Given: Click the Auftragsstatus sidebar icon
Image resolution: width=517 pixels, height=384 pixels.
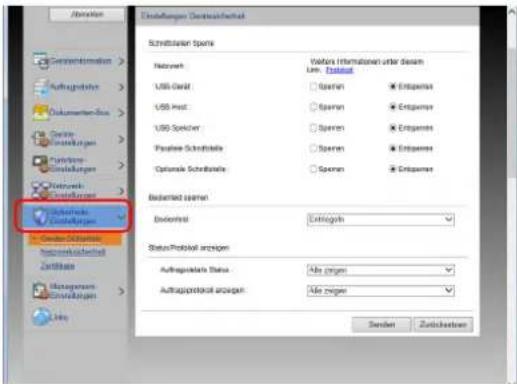Looking at the screenshot, I should [x=41, y=87].
